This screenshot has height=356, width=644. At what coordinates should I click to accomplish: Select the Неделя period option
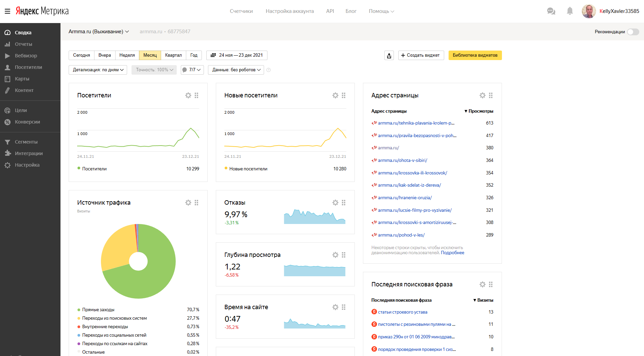[x=127, y=55]
